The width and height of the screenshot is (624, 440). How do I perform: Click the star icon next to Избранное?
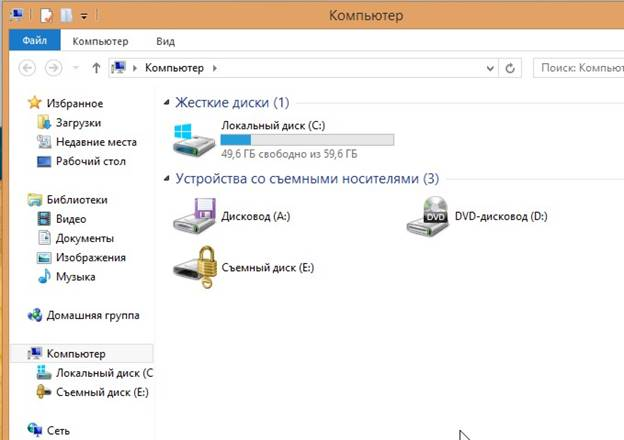[35, 103]
